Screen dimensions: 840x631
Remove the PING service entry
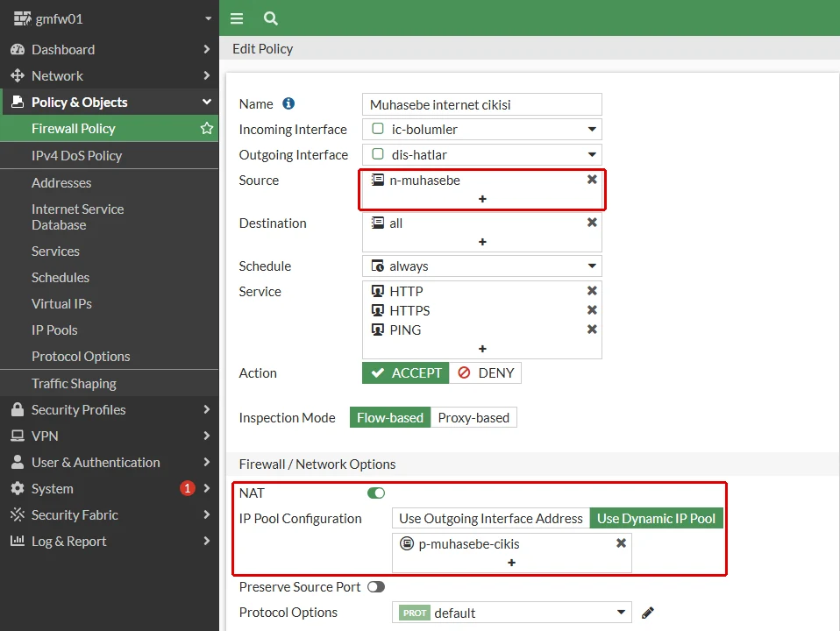(x=592, y=330)
